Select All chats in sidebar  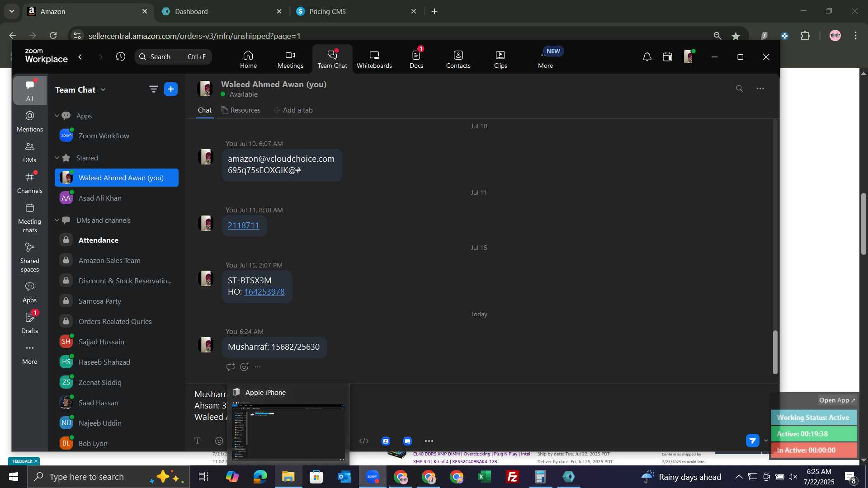(x=30, y=90)
